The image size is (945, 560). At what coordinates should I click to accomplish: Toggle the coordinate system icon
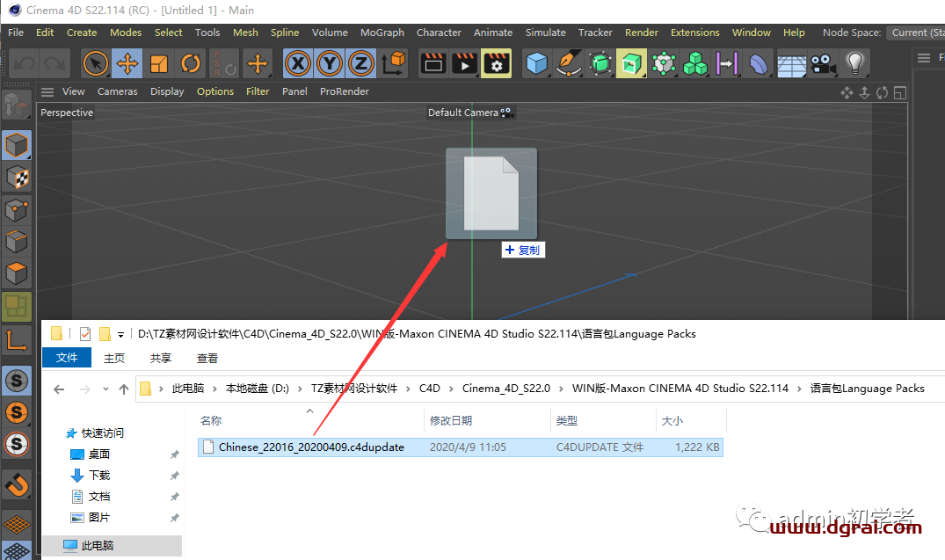pos(393,63)
